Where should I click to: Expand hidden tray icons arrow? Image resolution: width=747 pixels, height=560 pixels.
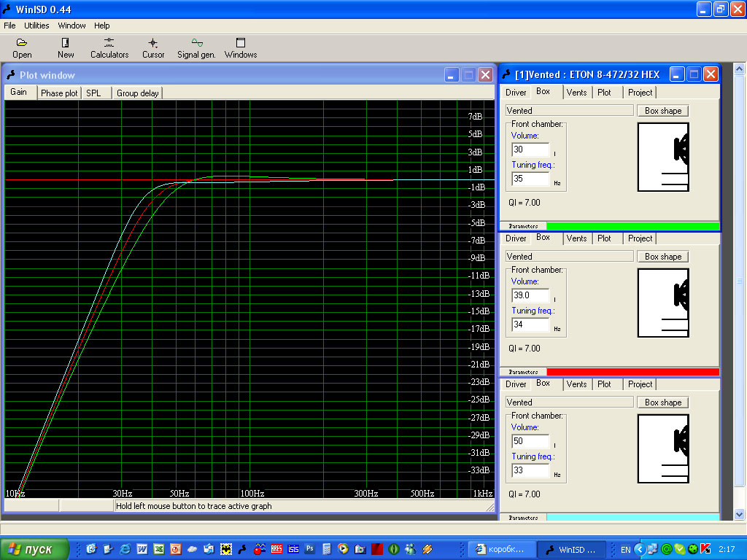tap(639, 549)
